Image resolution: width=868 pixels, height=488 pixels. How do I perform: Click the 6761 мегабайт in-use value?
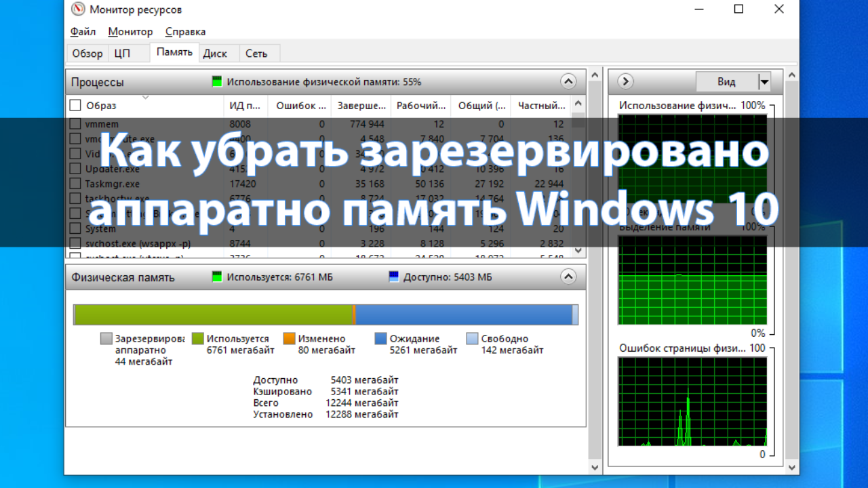point(241,350)
